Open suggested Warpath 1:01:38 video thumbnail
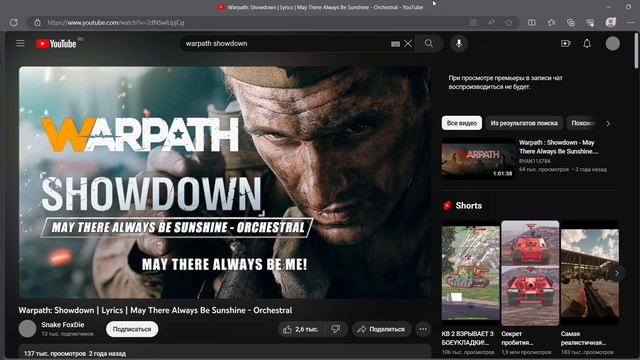This screenshot has width=640, height=360. [478, 159]
